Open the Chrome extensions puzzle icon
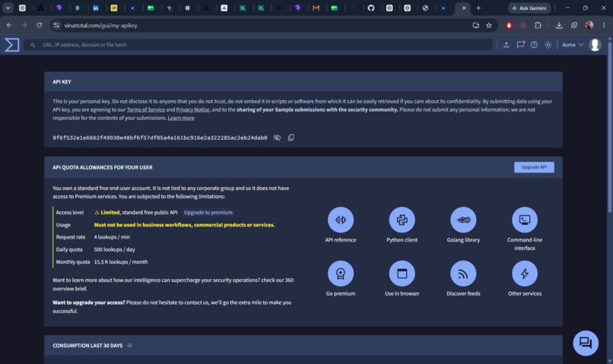Screen dimensions: 613x364 tap(538, 25)
